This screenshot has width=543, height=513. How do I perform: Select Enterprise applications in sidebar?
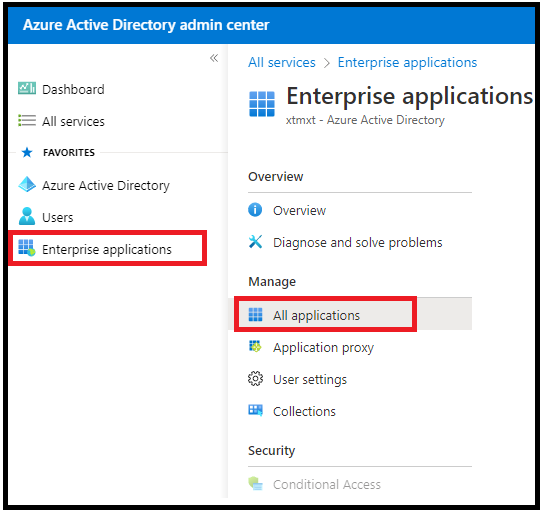(107, 248)
